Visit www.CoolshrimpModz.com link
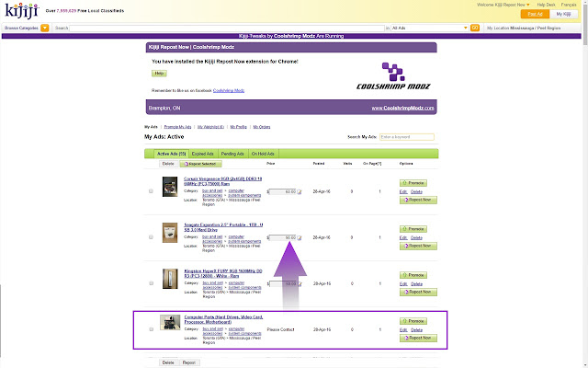Screen dimensions: 588x368 (402, 109)
